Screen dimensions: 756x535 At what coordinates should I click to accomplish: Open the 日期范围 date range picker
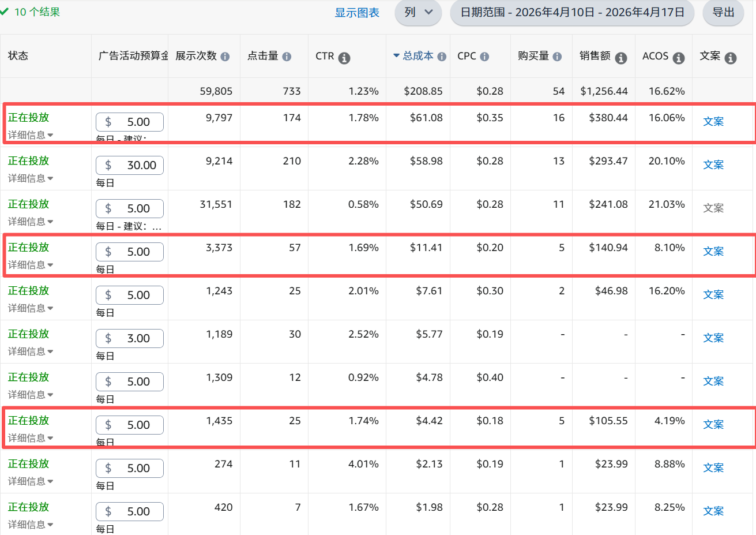(572, 13)
